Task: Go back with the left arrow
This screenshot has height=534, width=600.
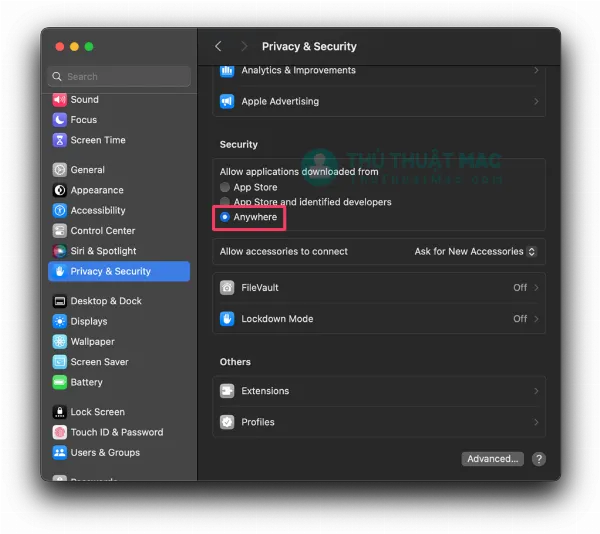Action: click(x=218, y=46)
